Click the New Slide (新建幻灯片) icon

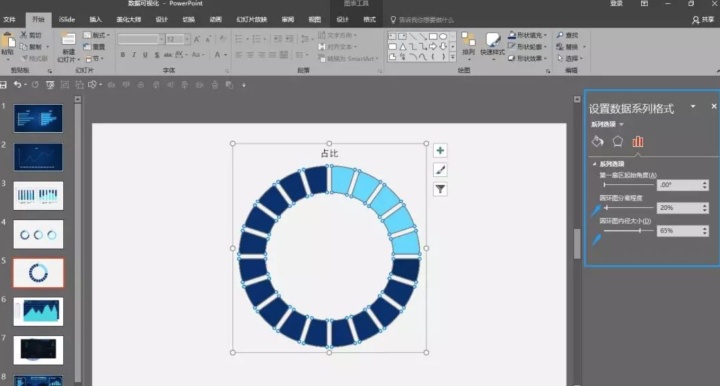click(68, 40)
